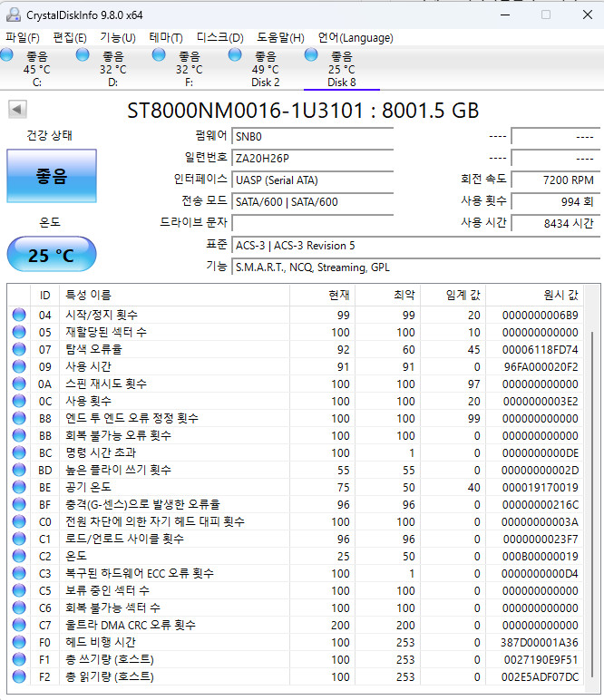Viewport: 604px width, 700px height.
Task: Click blue status icon of attribute BC
Action: tap(19, 452)
